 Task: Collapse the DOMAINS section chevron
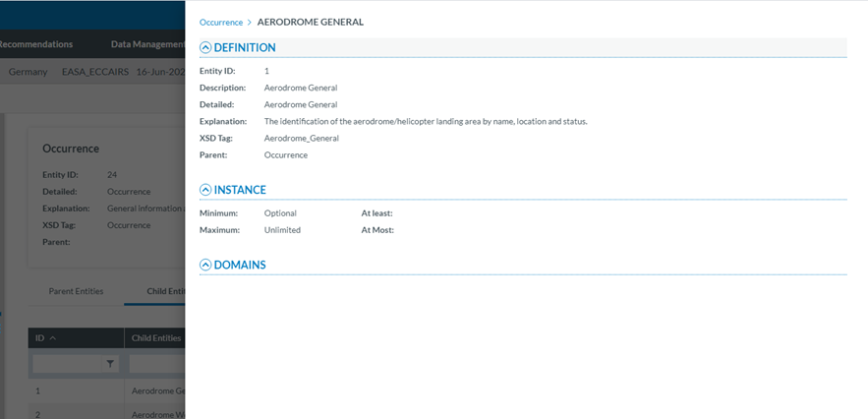[205, 265]
